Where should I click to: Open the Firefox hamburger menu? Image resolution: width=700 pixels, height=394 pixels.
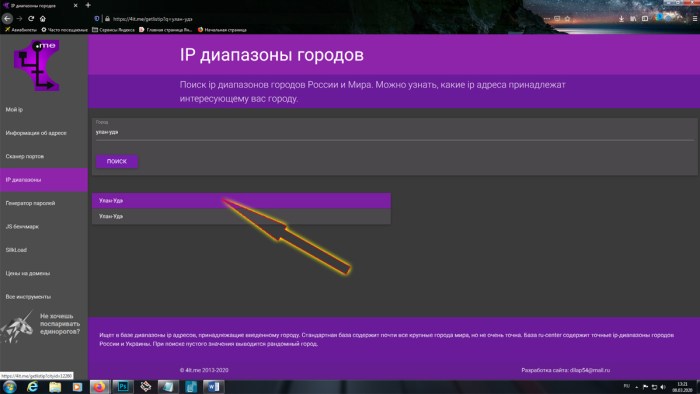[695, 19]
